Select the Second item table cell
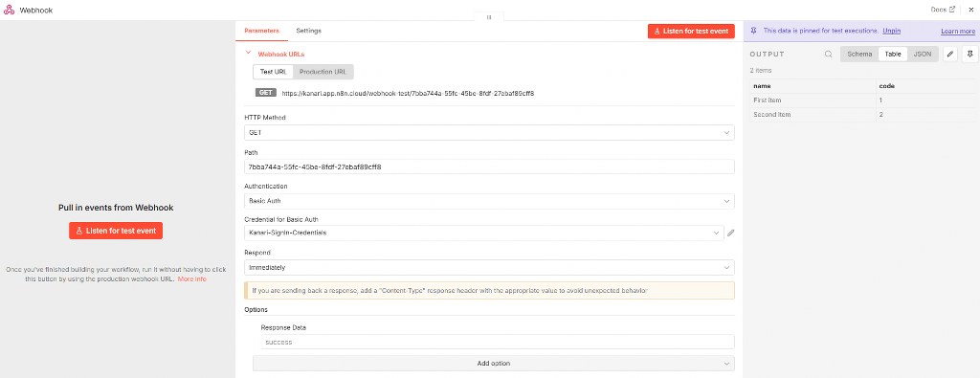 click(x=813, y=115)
